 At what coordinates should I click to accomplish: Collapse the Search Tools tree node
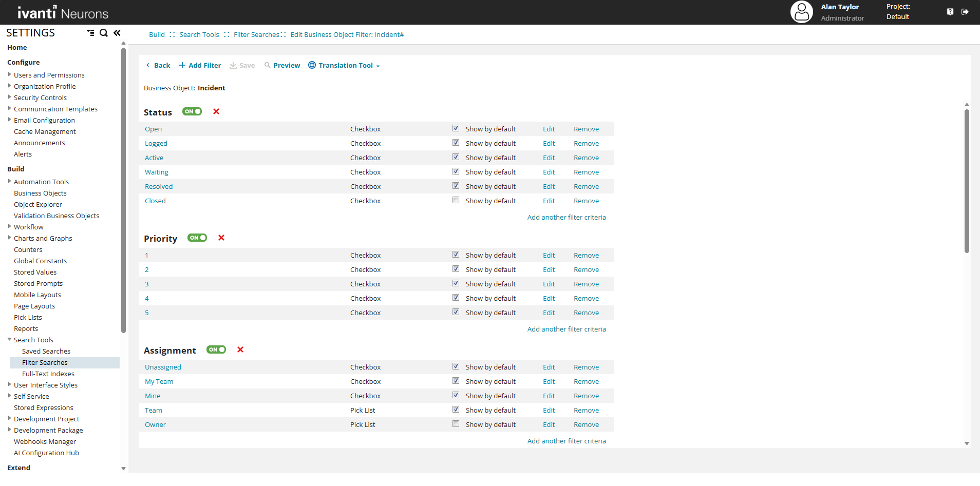[10, 340]
